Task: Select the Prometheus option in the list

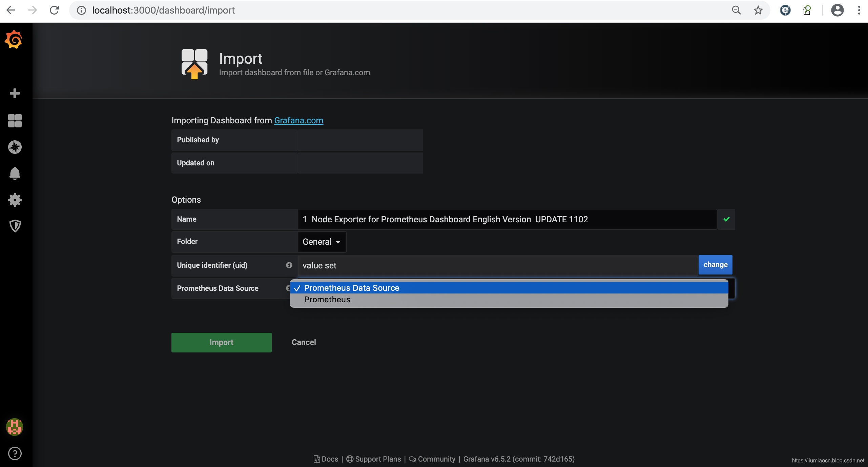Action: pyautogui.click(x=509, y=300)
